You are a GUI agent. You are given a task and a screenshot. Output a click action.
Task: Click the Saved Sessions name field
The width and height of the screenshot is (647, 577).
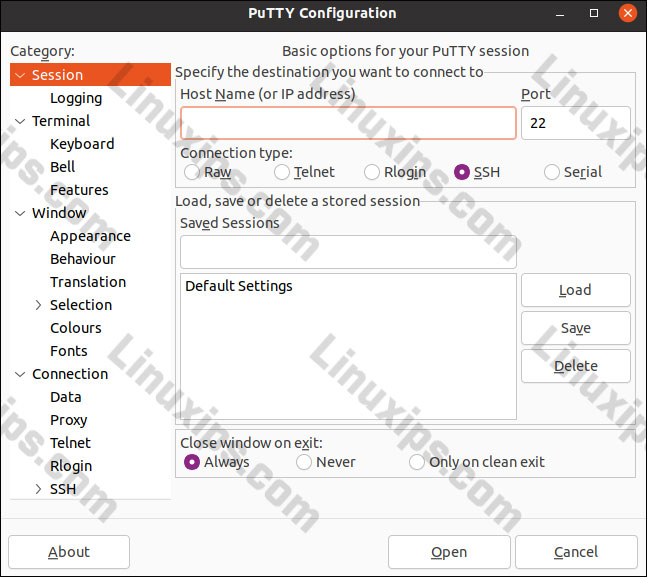(348, 252)
